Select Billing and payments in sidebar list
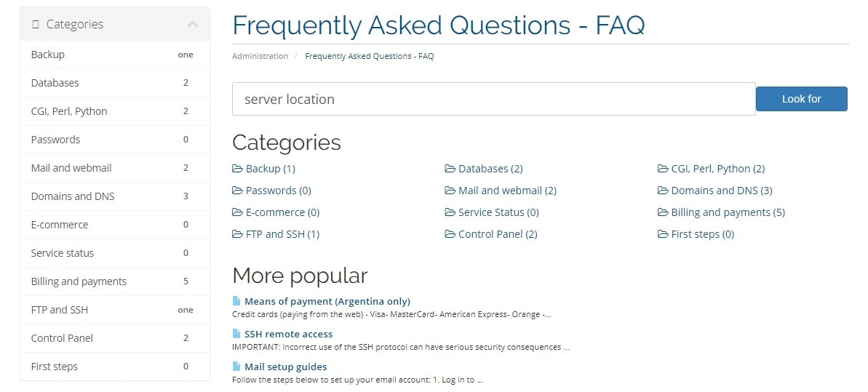Viewport: 868px width, 392px height. (x=114, y=281)
